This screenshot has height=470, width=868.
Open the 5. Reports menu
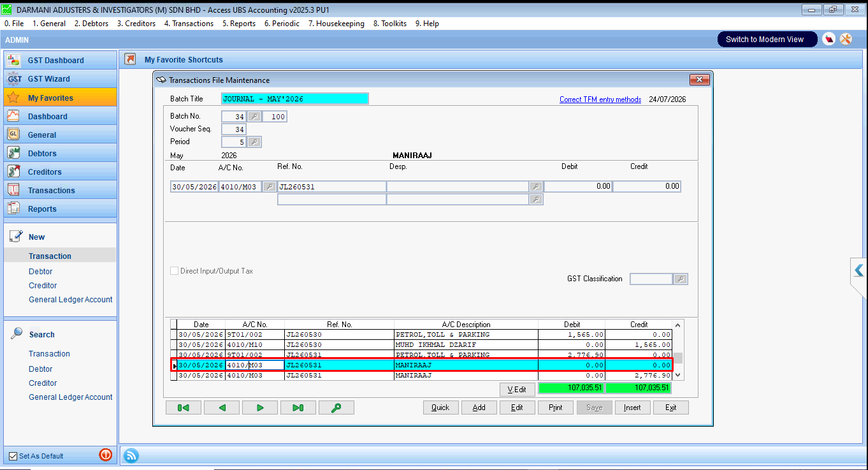[239, 24]
